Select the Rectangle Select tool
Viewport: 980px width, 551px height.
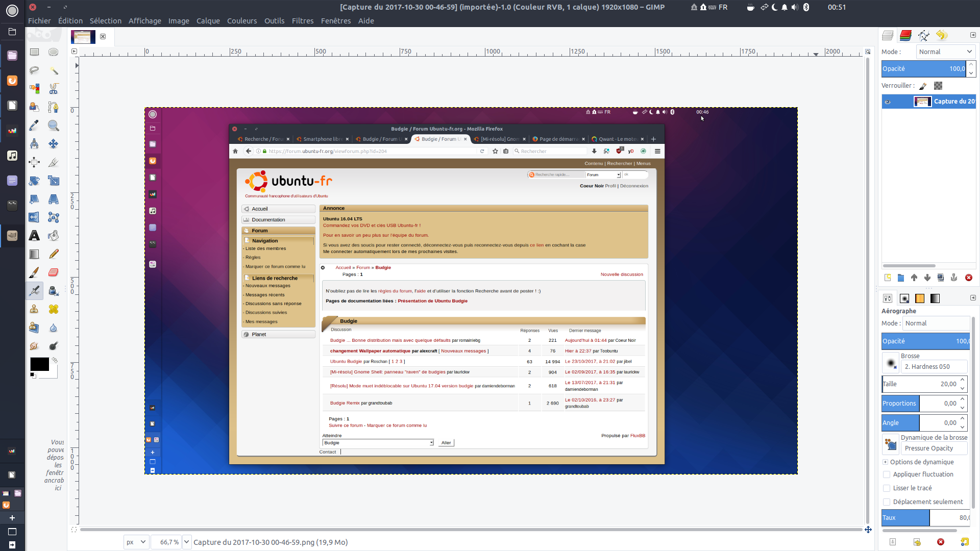pyautogui.click(x=34, y=52)
